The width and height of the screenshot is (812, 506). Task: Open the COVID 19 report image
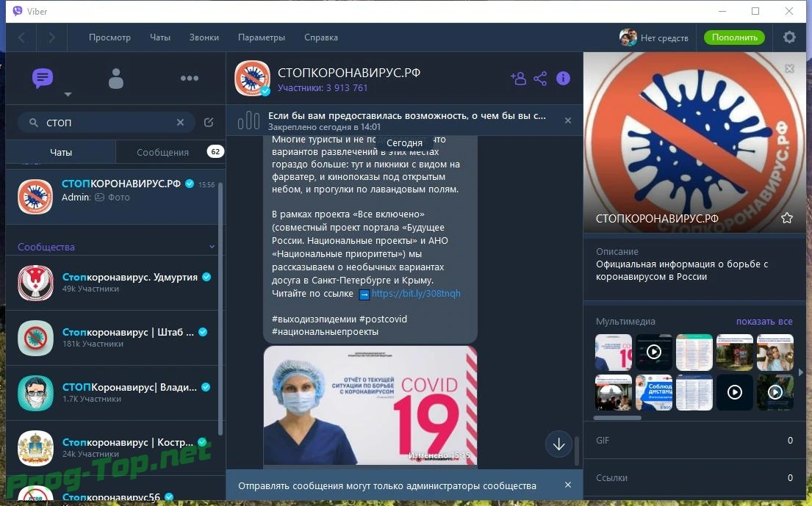pyautogui.click(x=370, y=405)
